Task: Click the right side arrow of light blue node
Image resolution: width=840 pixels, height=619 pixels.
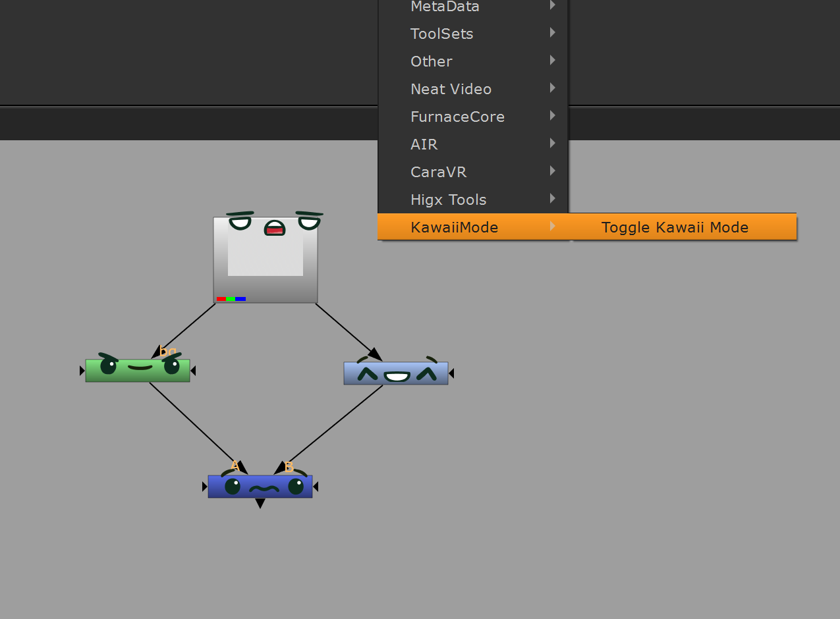Action: (x=451, y=374)
